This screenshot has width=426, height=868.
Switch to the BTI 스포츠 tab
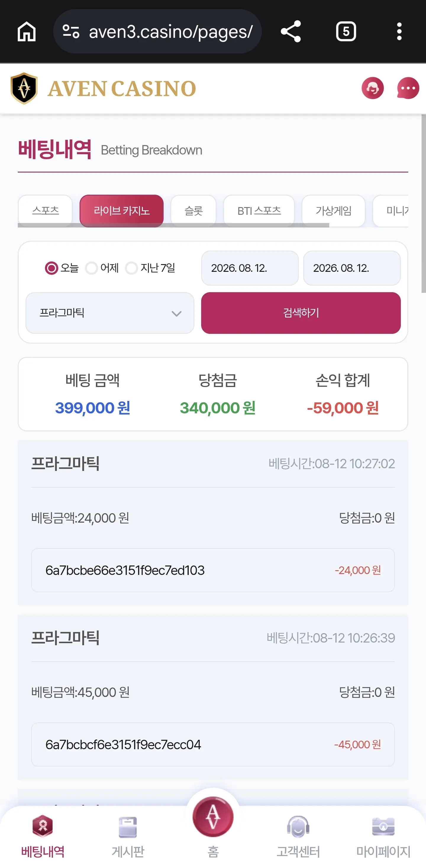259,211
